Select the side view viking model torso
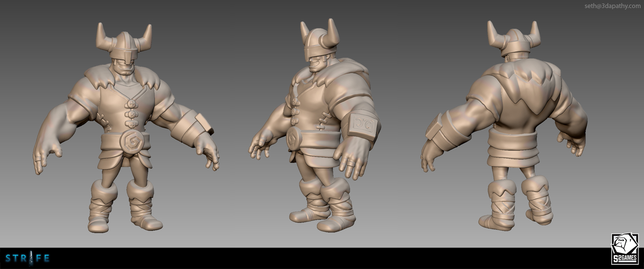This screenshot has height=269, width=644. 315,111
